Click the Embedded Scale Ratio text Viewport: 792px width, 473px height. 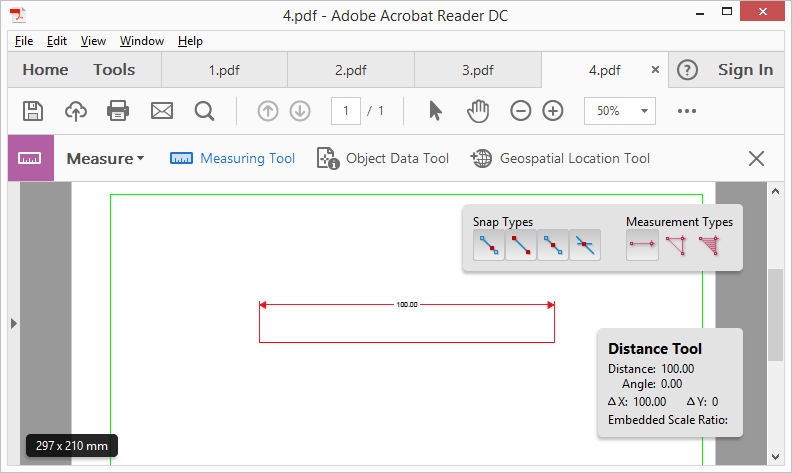668,420
